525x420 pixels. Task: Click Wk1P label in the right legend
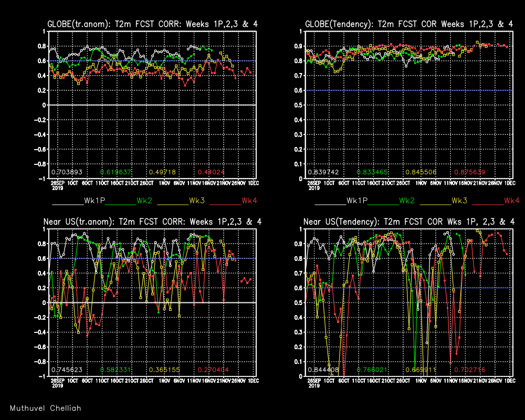[x=357, y=201]
